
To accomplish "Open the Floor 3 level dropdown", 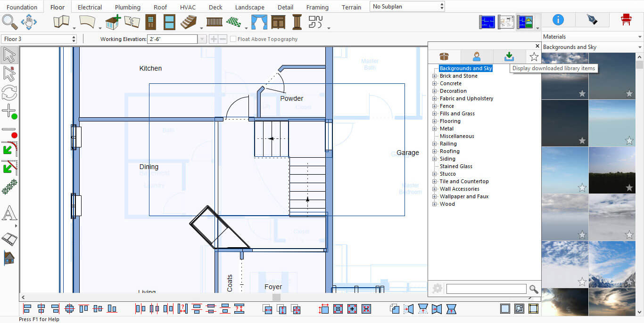I will [39, 39].
